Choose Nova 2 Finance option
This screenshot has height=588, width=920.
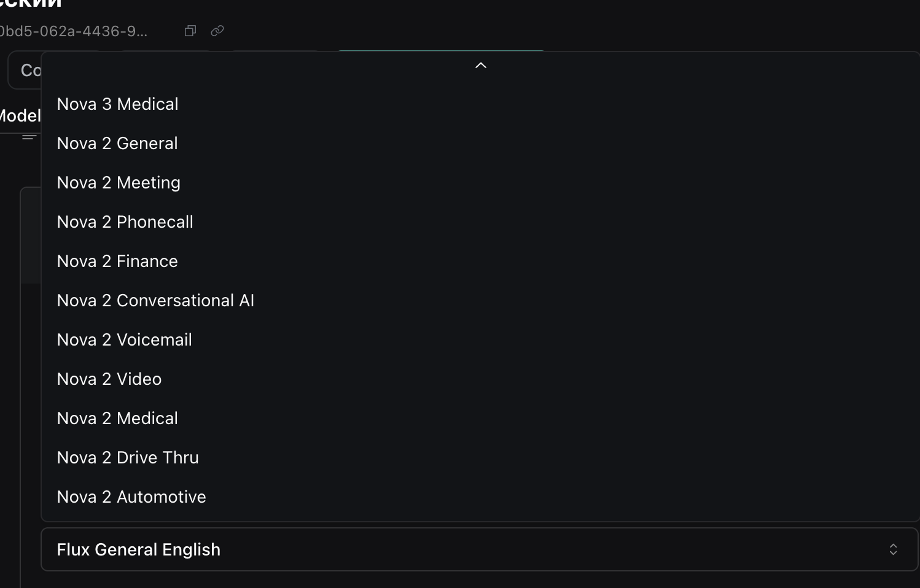pyautogui.click(x=117, y=261)
